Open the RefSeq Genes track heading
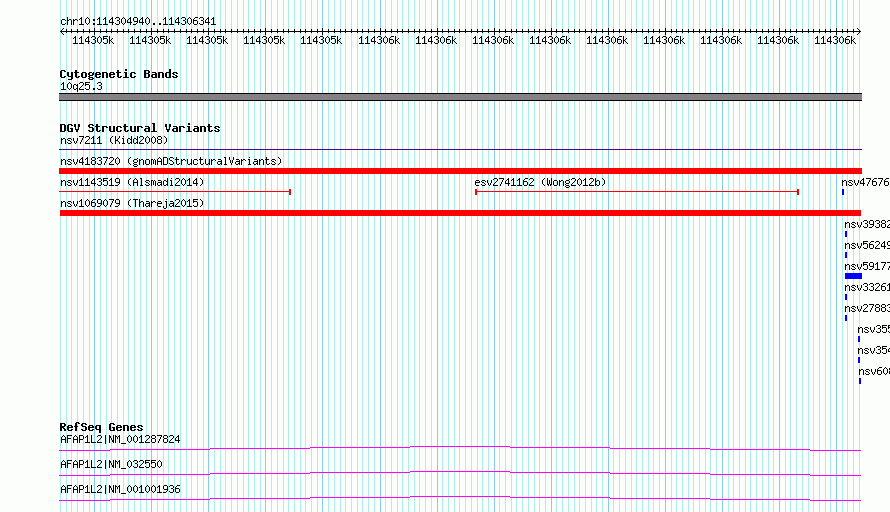The height and width of the screenshot is (512, 890). [x=102, y=427]
